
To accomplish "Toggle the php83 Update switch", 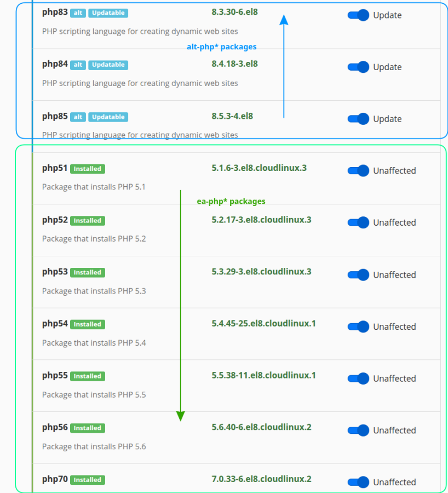I will coord(358,15).
